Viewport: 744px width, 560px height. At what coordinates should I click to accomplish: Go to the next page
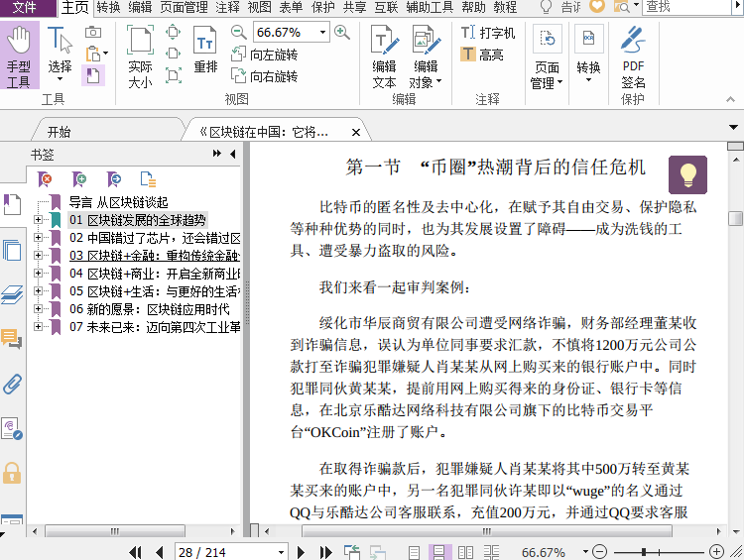coord(301,552)
